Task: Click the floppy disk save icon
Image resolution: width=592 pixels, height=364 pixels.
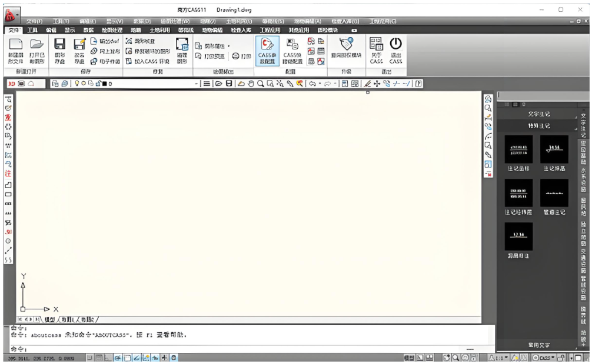Action: pos(59,45)
